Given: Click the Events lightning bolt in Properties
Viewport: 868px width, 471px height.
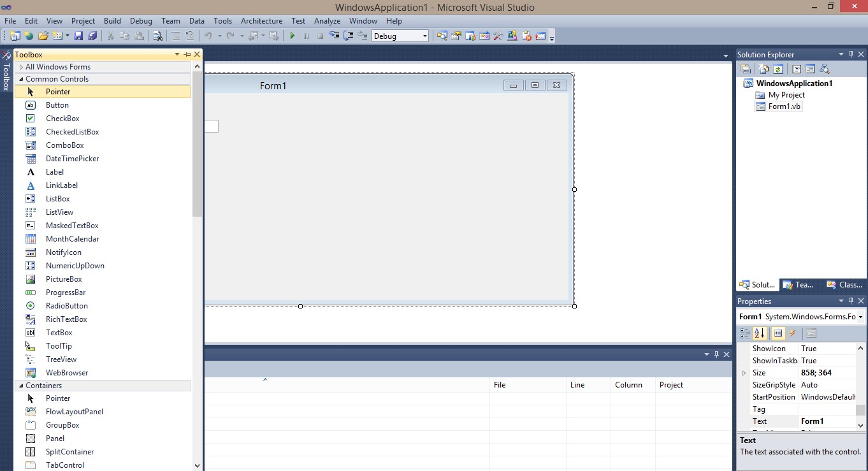Looking at the screenshot, I should point(793,333).
